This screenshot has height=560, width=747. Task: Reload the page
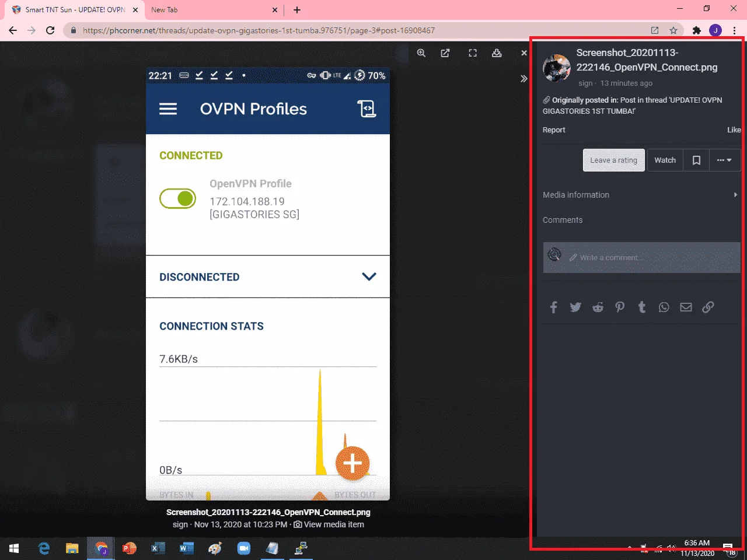coord(50,30)
